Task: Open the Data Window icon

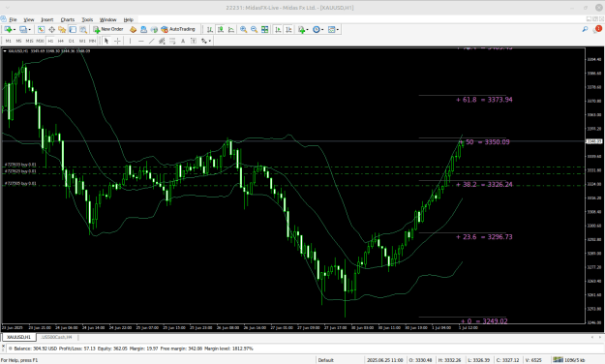Action: pyautogui.click(x=51, y=29)
